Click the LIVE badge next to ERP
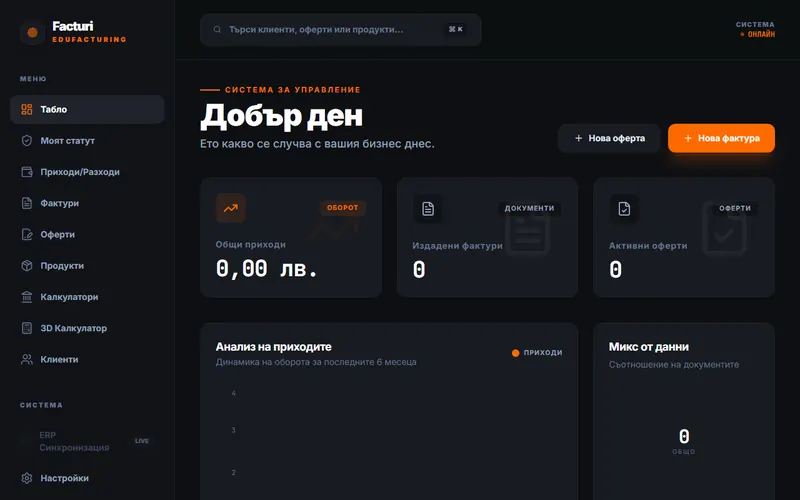 [x=142, y=441]
